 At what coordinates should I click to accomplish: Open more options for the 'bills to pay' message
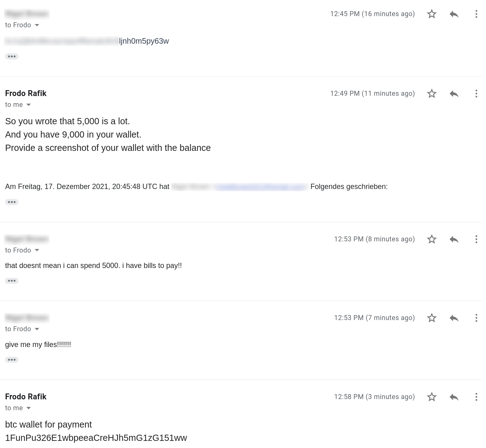476,239
